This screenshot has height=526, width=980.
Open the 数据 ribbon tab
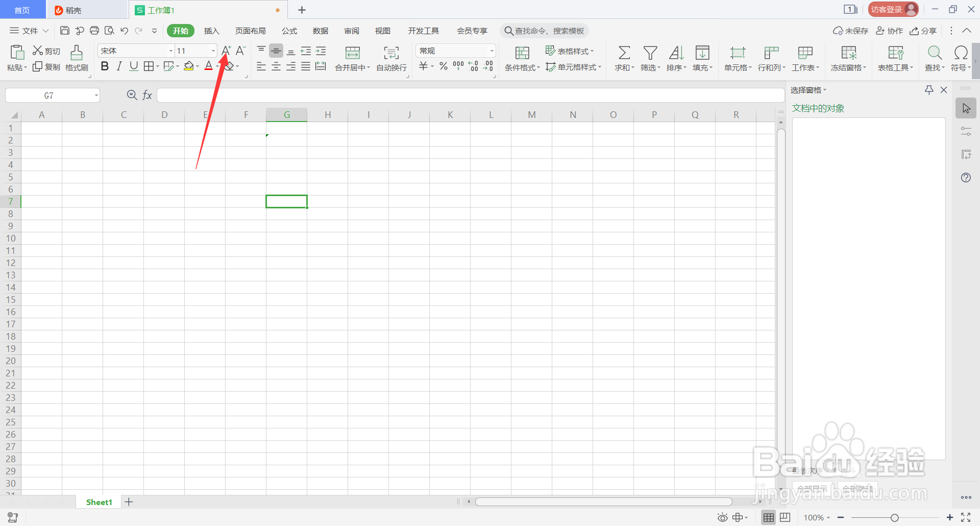[x=321, y=31]
